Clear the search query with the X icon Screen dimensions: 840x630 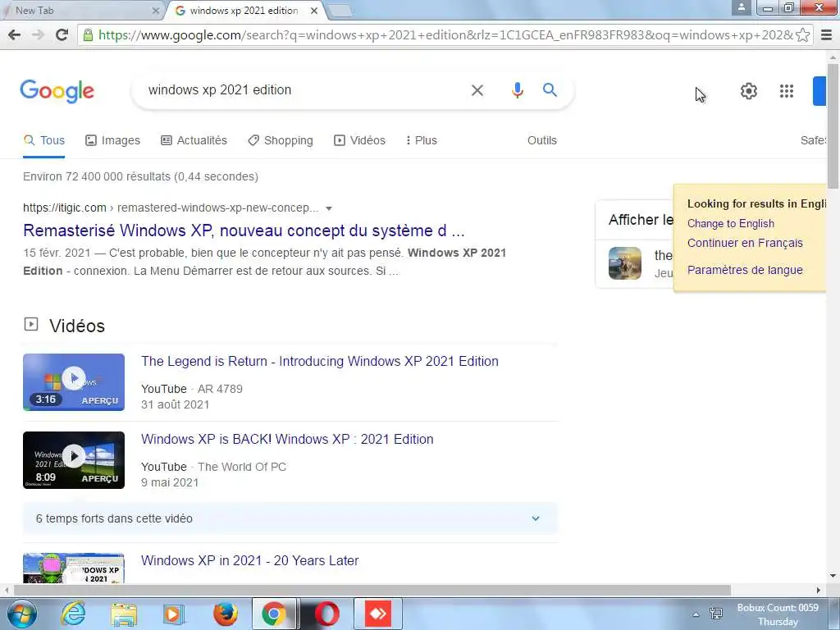click(477, 90)
